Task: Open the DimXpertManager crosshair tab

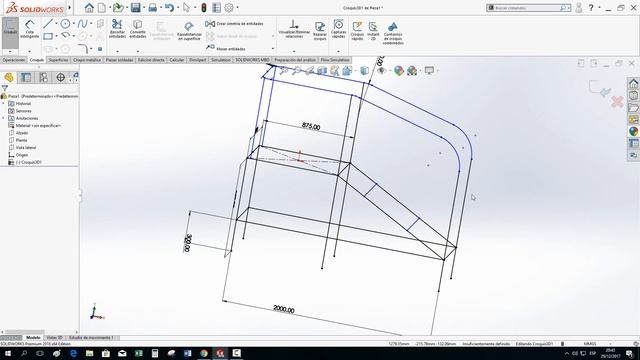Action: 60,77
